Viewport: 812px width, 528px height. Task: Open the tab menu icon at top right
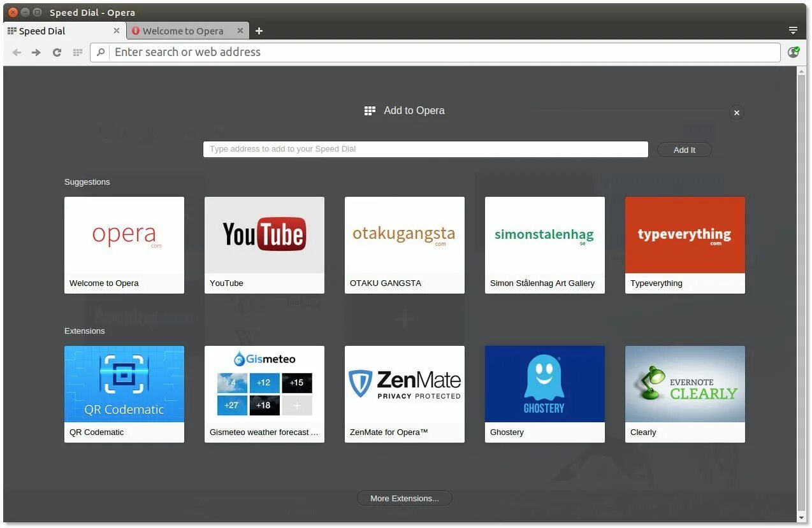click(x=794, y=31)
